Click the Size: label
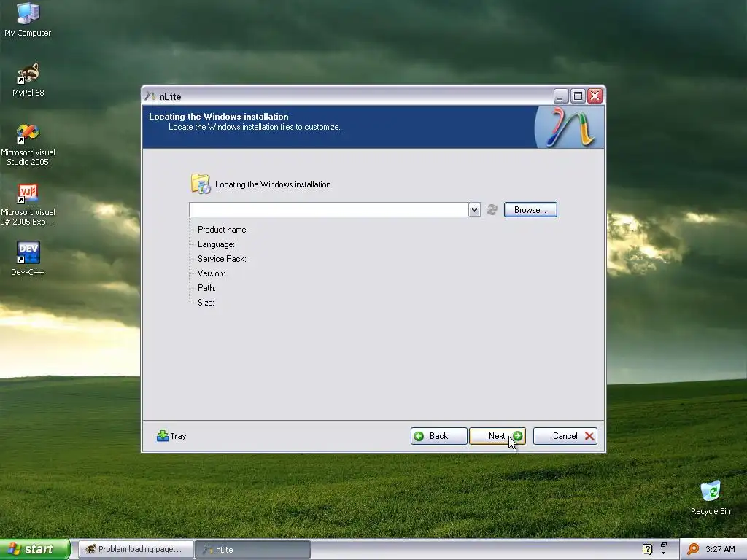Screen dimensions: 747x560 pos(206,303)
